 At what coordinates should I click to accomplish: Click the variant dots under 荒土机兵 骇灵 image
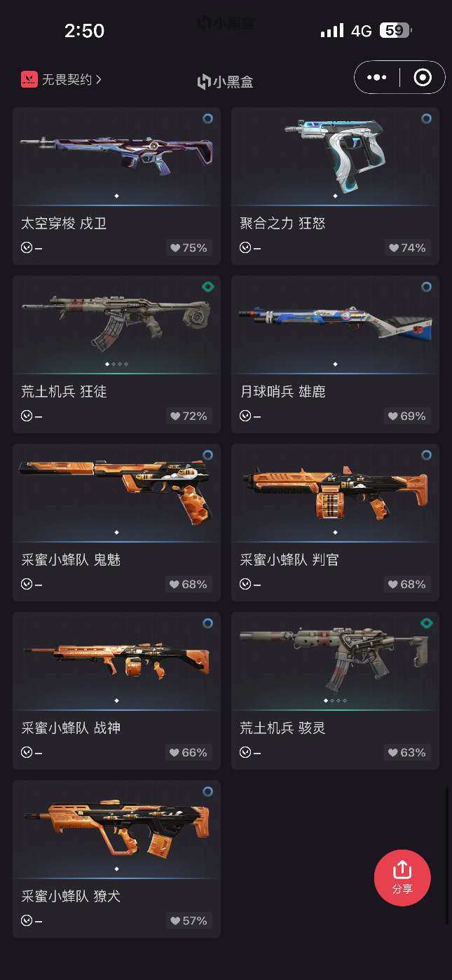[335, 700]
